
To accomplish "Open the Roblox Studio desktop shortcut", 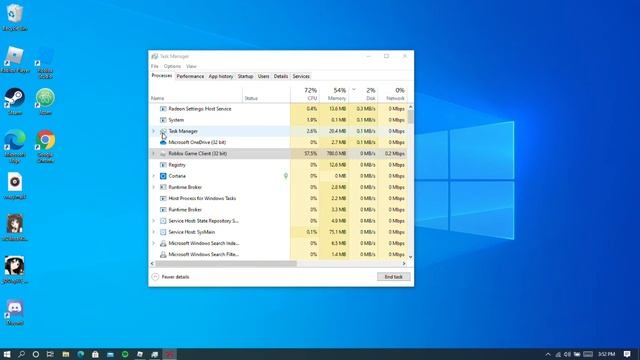I will [x=45, y=62].
